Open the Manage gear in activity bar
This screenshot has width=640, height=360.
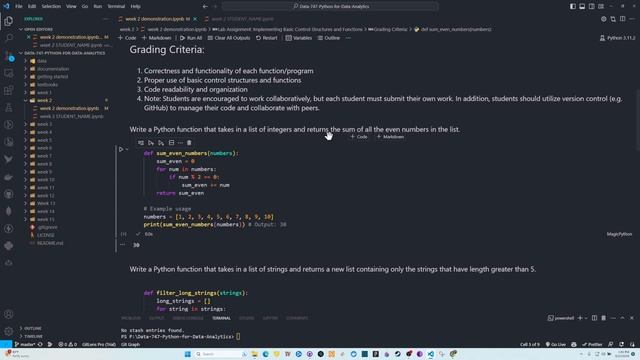pos(9,331)
